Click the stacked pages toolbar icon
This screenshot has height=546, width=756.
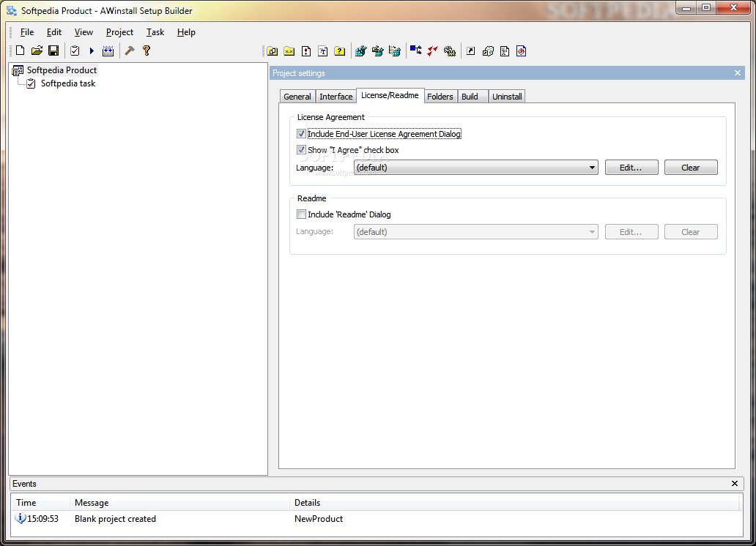488,51
